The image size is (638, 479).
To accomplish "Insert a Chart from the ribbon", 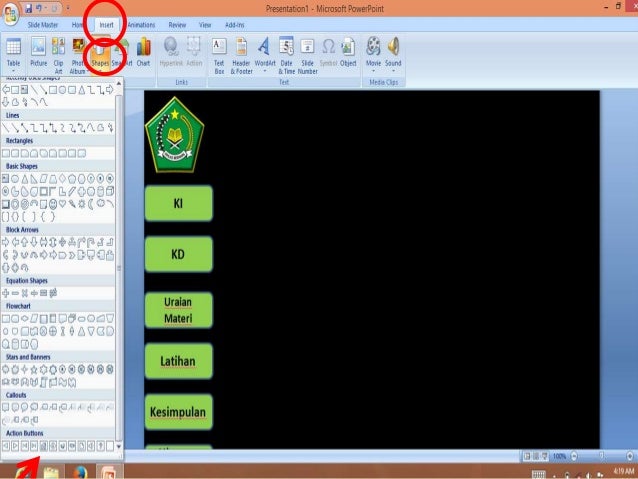I will [x=143, y=52].
